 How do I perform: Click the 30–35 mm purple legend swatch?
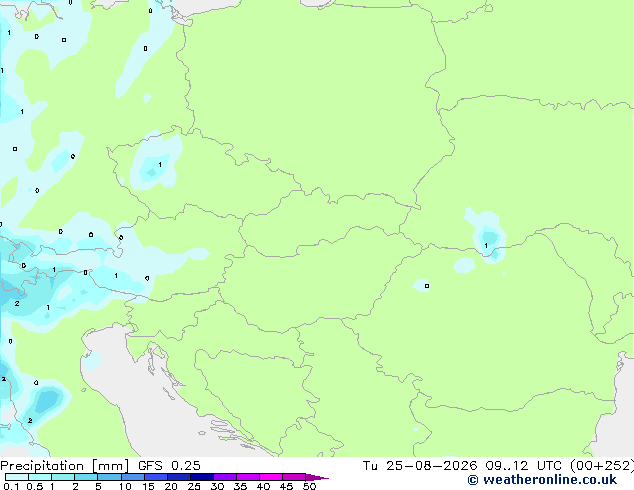(x=225, y=477)
